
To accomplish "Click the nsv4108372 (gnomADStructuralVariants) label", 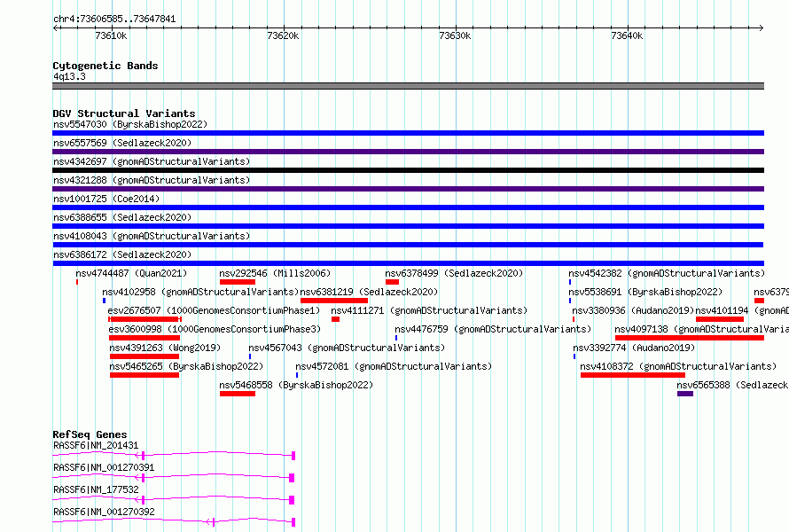I will coord(678,366).
